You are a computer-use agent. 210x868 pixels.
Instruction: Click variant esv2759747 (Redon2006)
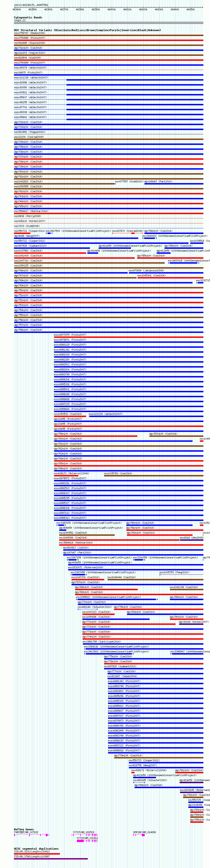(x=109, y=35)
